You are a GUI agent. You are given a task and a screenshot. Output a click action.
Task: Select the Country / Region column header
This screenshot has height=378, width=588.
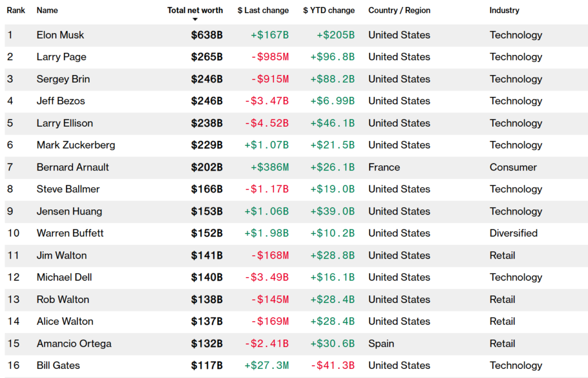pos(399,10)
